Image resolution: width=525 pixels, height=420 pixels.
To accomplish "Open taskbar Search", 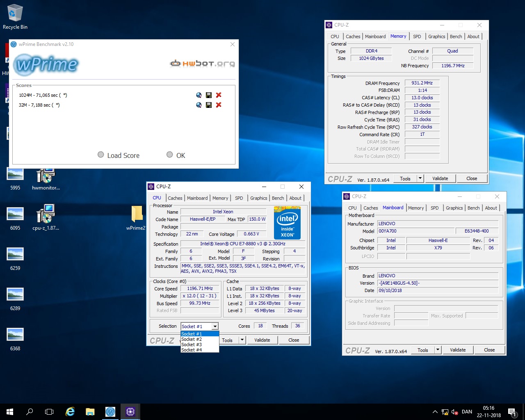I will click(30, 412).
